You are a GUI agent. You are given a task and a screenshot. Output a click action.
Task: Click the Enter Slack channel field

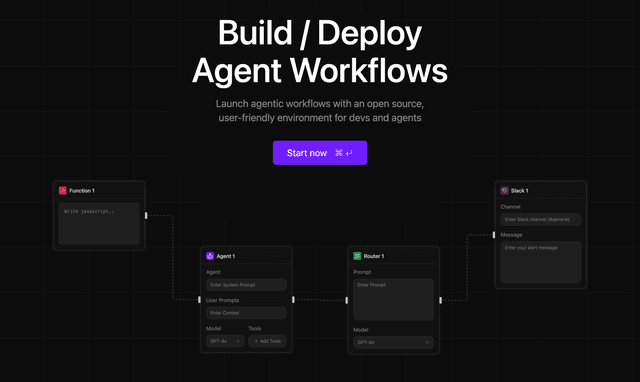[x=541, y=220]
